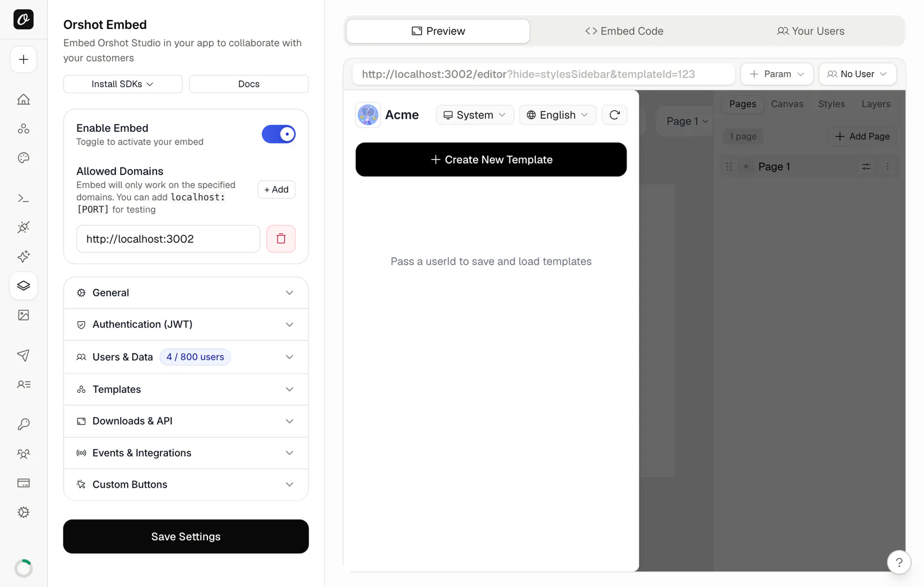
Task: Open the templates shapes icon in sidebar
Action: (x=24, y=128)
